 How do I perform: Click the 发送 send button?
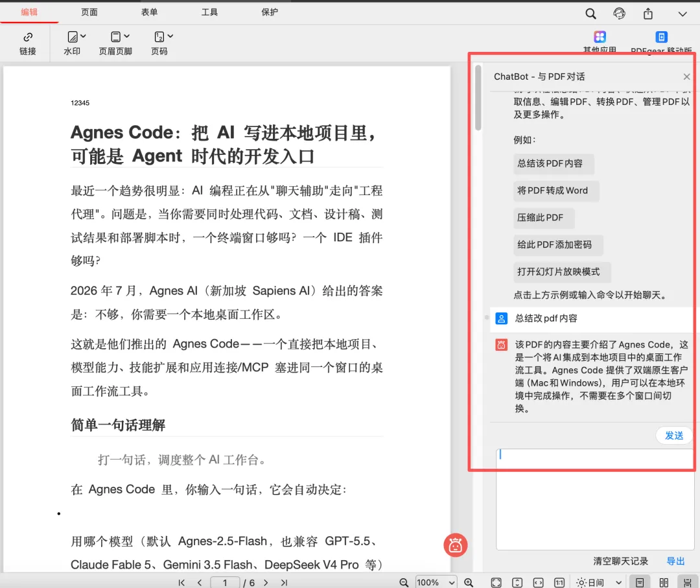(674, 435)
